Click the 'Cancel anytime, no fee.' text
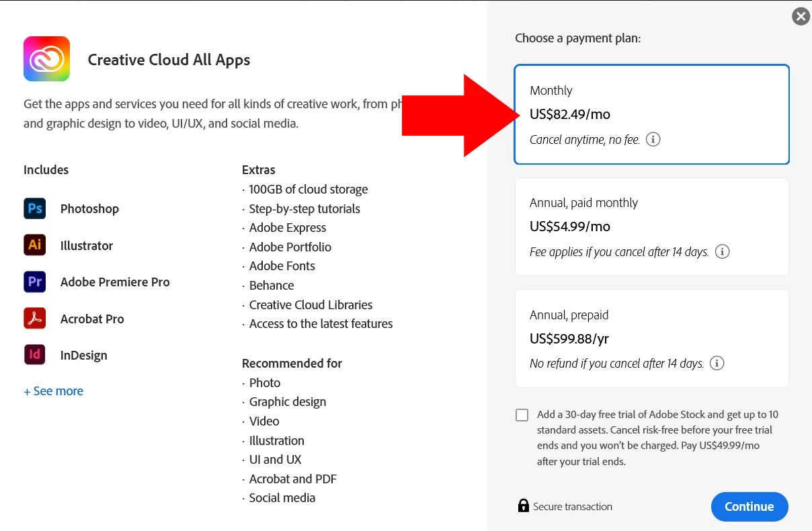This screenshot has width=812, height=531. [x=585, y=140]
